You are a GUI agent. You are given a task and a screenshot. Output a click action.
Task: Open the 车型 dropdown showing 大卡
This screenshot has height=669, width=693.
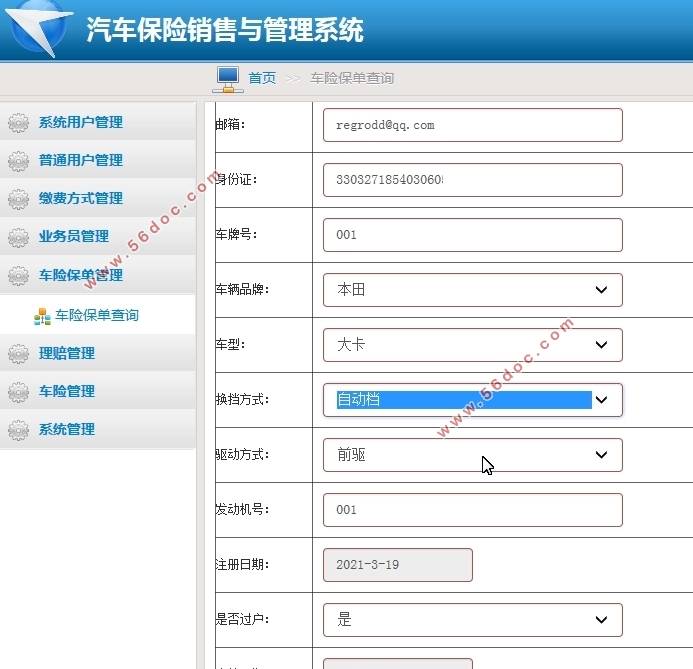click(x=472, y=345)
